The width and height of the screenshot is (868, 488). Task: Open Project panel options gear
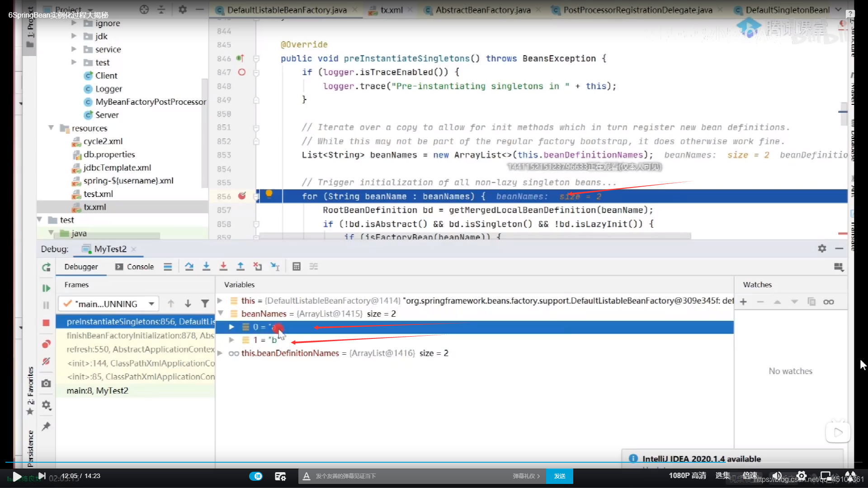coord(183,9)
